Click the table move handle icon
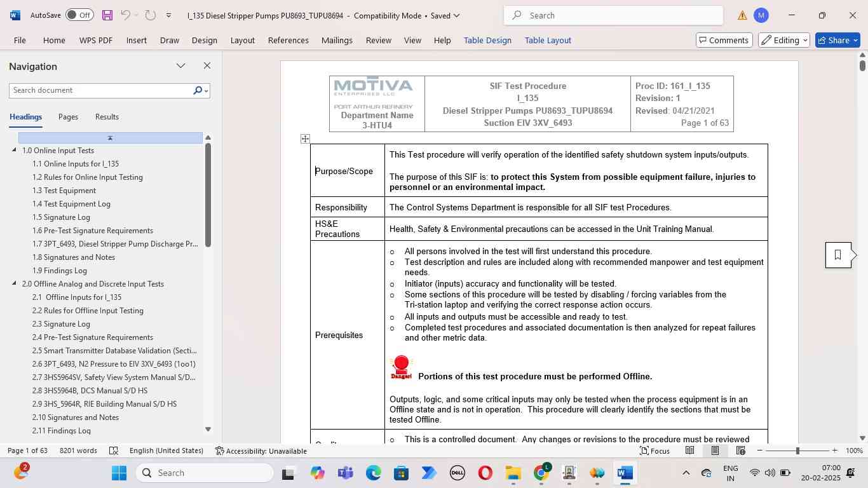 [x=305, y=139]
